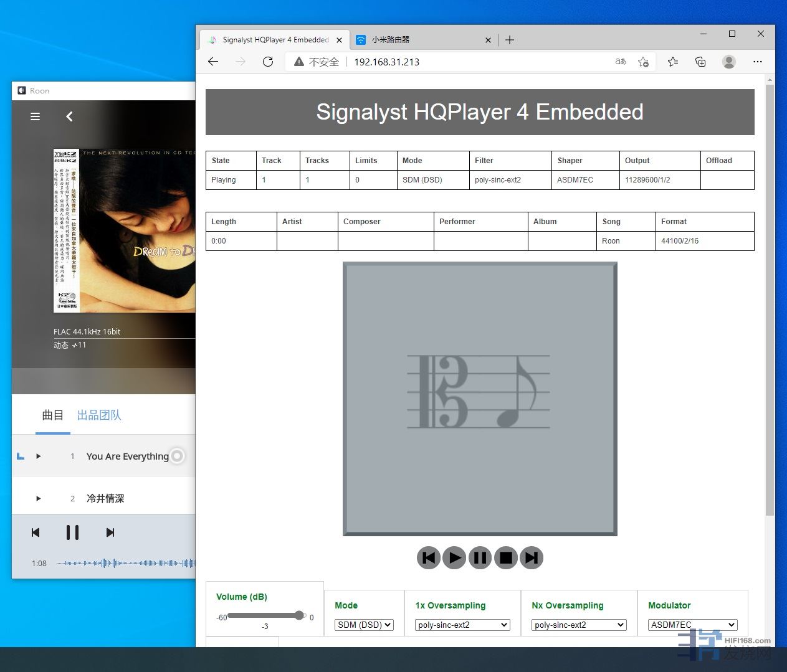The width and height of the screenshot is (787, 672).
Task: Open the Nx Oversampling dropdown
Action: click(x=579, y=625)
